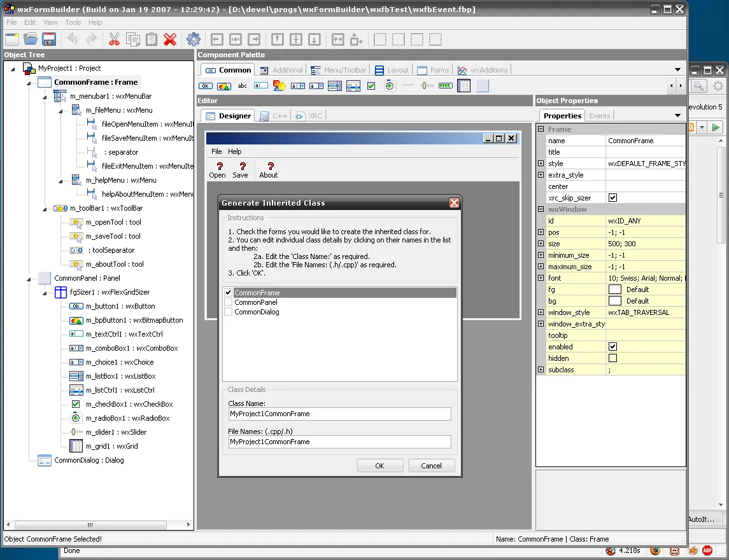
Task: Select the wxButton tool in the Common palette
Action: 205,85
